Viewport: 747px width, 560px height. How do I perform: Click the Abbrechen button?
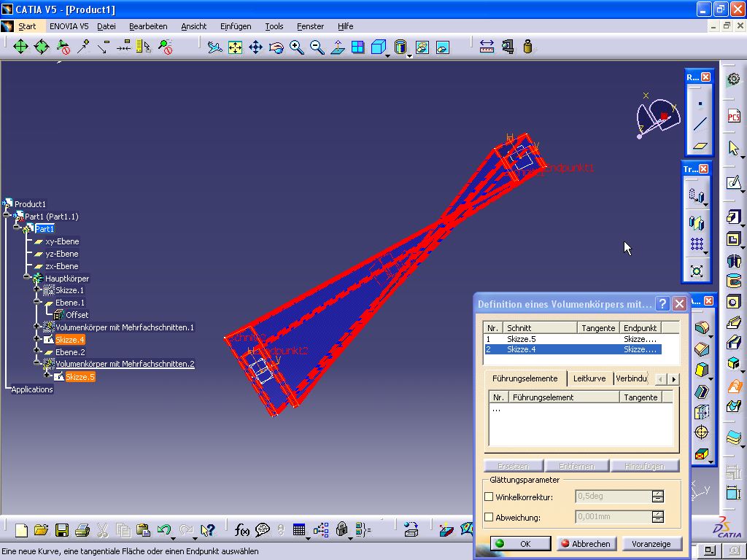coord(586,543)
